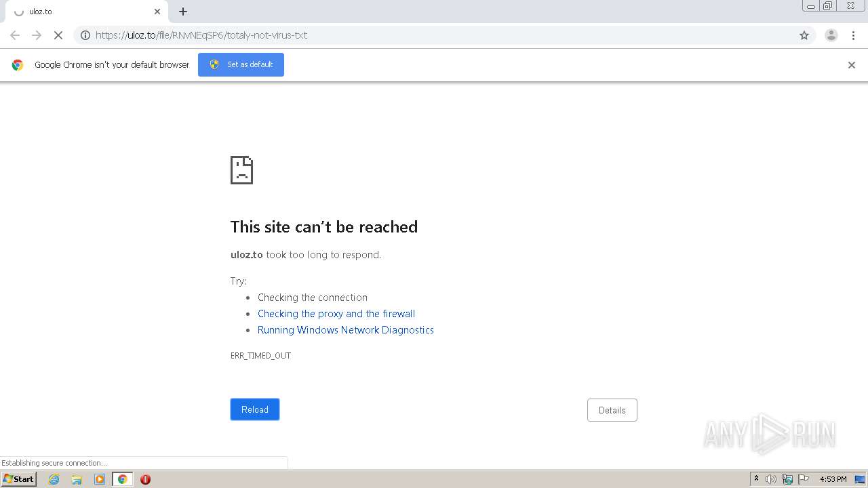Screen dimensions: 868x488
Task: Click the ERR_TIMED_OUT error code text
Action: click(260, 356)
